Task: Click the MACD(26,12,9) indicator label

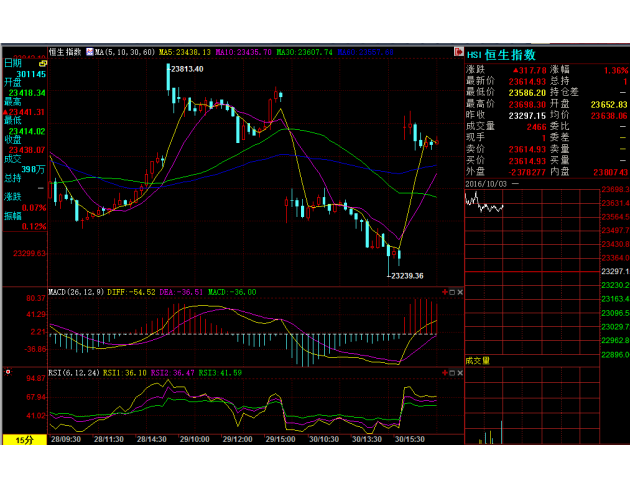Action: point(76,292)
